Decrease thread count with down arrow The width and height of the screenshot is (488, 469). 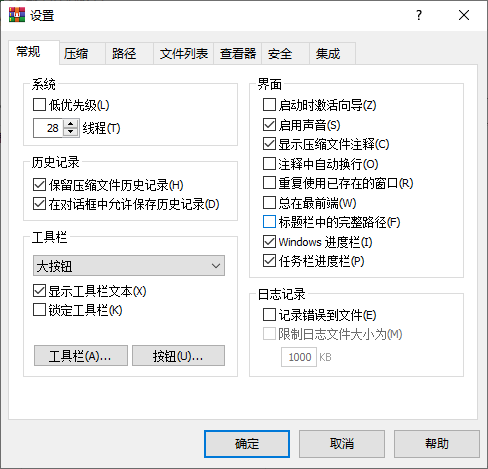(70, 132)
